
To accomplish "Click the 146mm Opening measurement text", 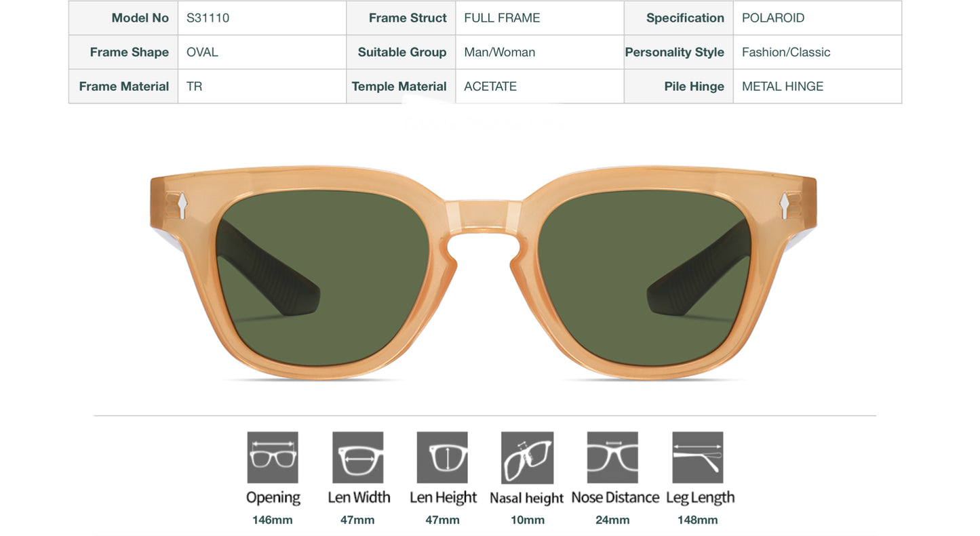I will click(273, 520).
